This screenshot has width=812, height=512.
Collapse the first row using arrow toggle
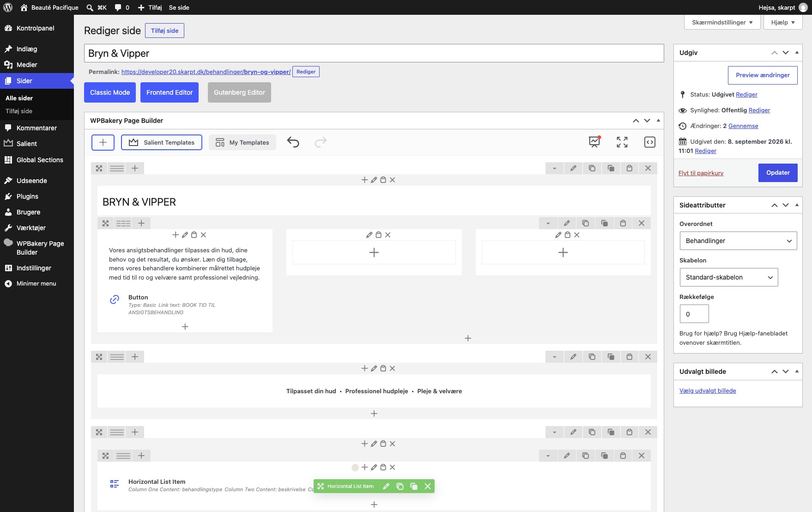[554, 168]
